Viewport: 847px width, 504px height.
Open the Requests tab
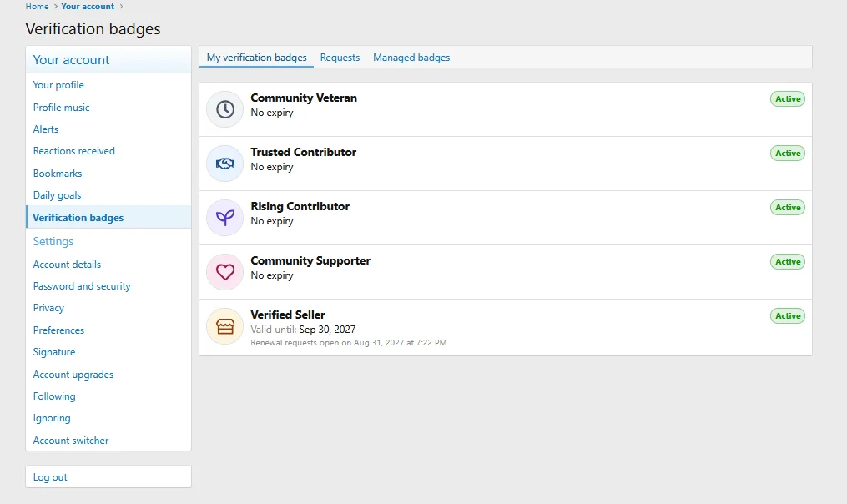pos(340,58)
